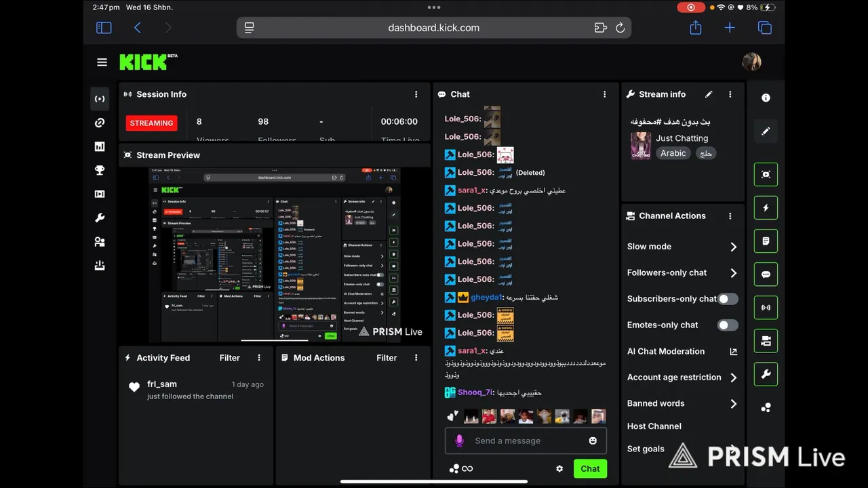Viewport: 868px width, 488px height.
Task: Click the Stream Preview thumbnail
Action: point(275,255)
